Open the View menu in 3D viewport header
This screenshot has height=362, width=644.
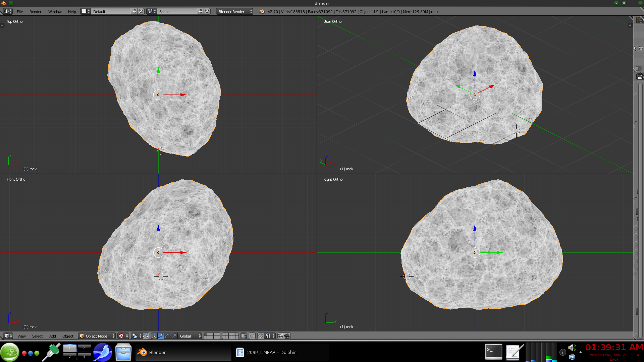tap(21, 336)
